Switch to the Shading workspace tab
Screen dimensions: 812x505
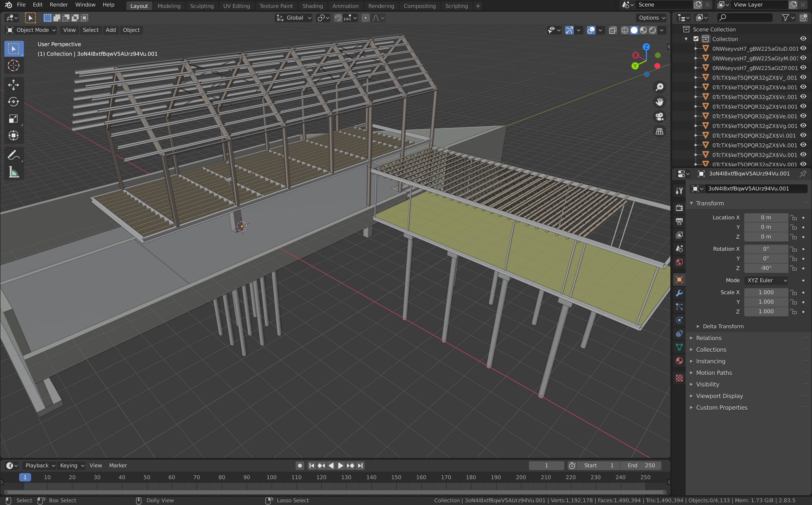click(312, 6)
